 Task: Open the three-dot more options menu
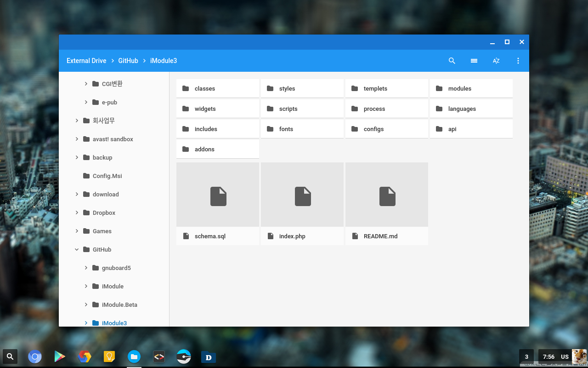tap(518, 61)
